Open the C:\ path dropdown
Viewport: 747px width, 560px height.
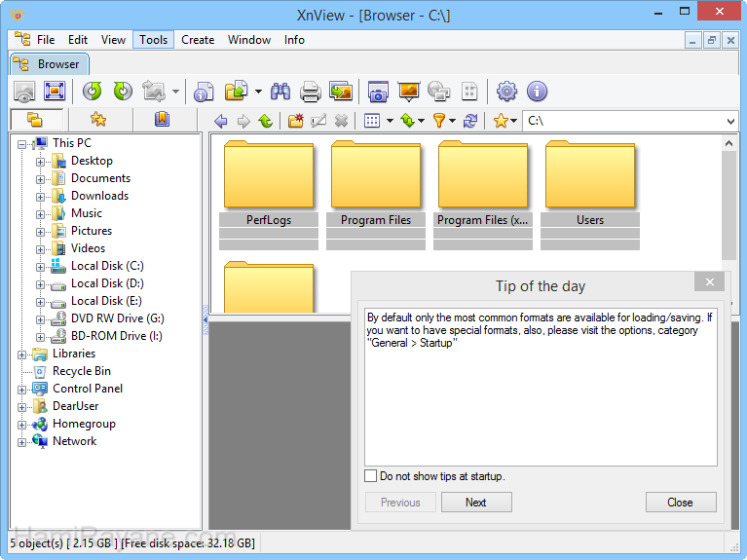click(730, 121)
